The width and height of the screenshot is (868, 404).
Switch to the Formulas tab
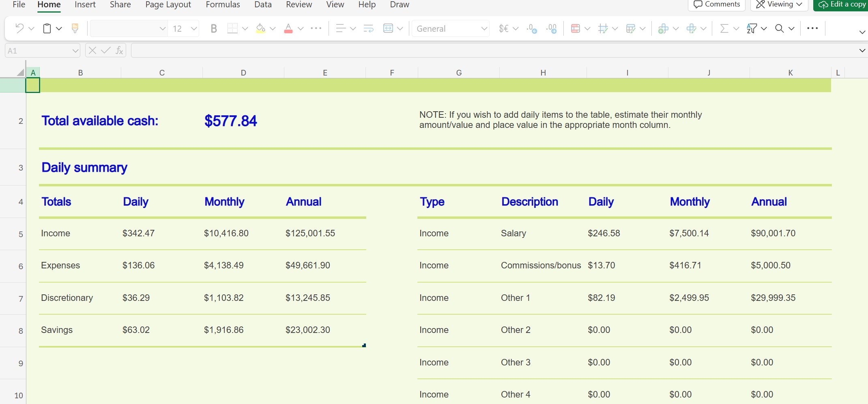click(223, 4)
